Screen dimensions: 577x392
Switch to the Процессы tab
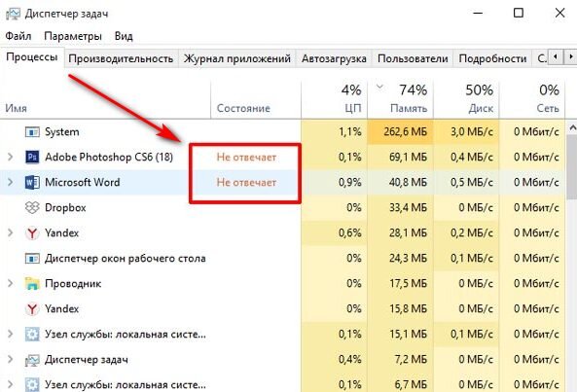[x=32, y=57]
